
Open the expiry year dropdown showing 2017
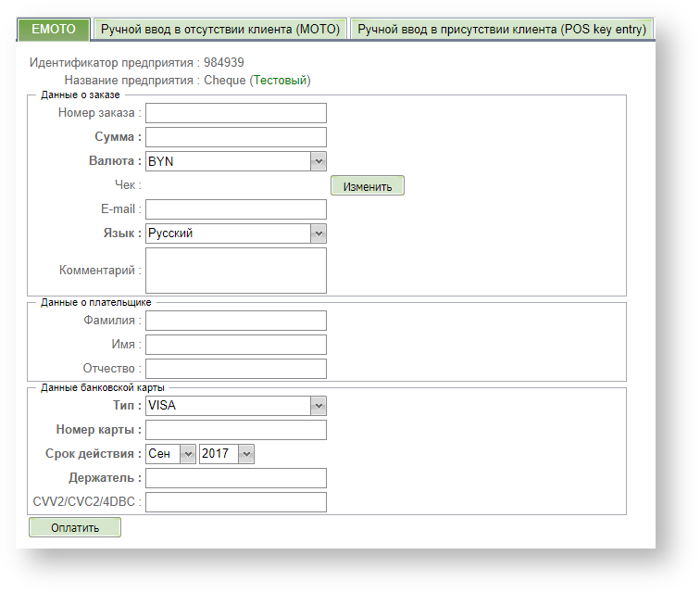coord(227,454)
